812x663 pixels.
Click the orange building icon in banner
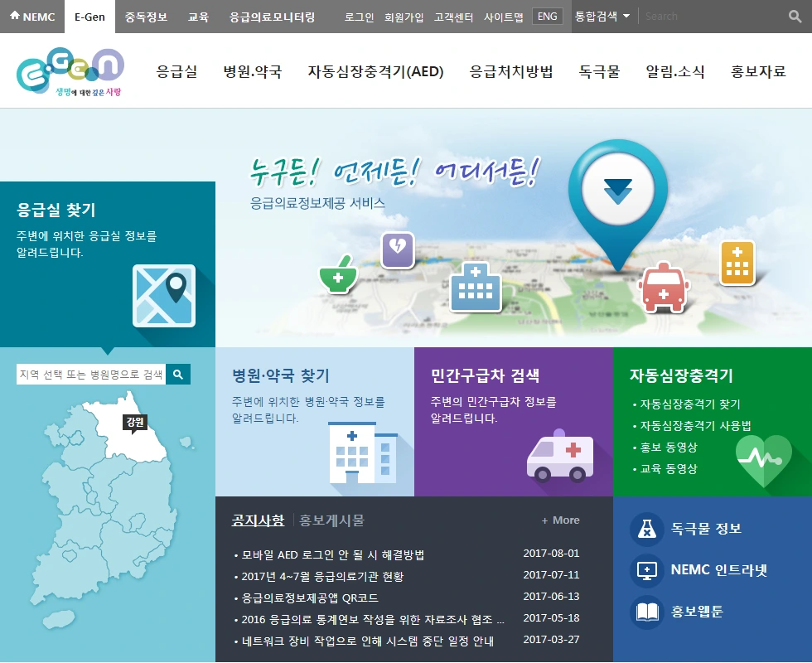click(737, 264)
